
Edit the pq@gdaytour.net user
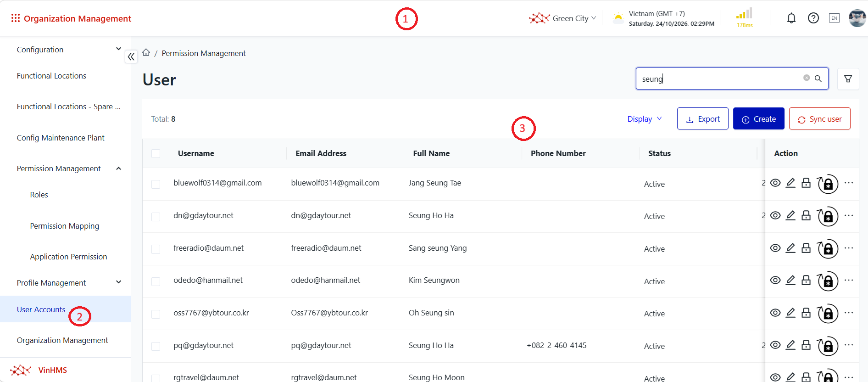click(790, 345)
